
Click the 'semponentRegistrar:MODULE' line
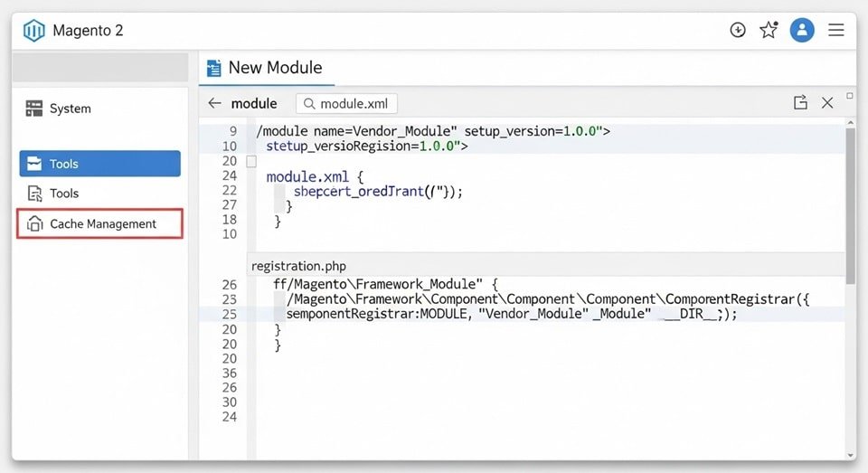coord(512,314)
